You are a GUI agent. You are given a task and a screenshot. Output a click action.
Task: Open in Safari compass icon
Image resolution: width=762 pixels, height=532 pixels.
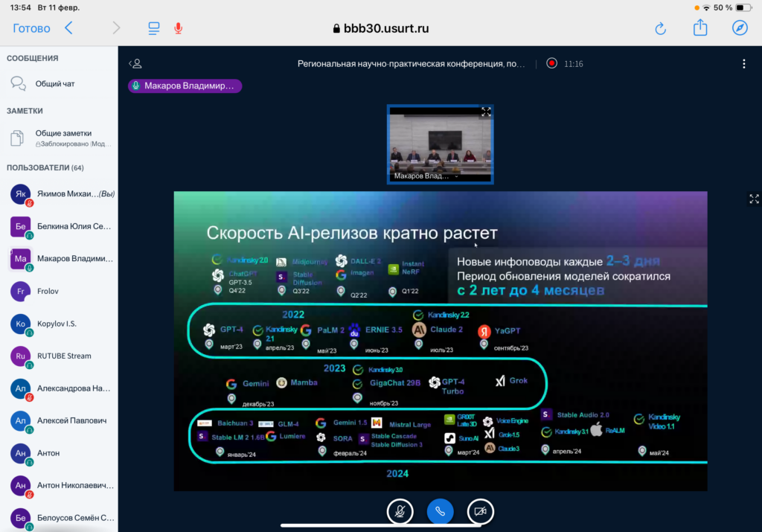pos(740,28)
